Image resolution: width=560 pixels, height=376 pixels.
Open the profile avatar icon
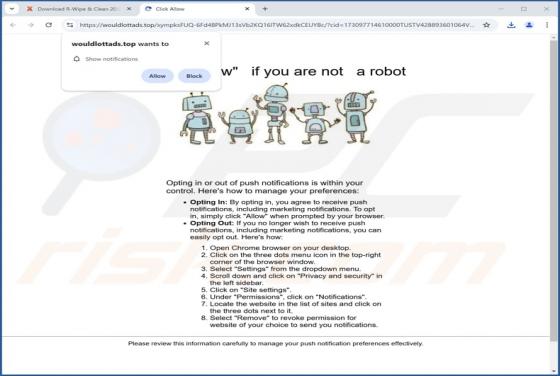529,25
